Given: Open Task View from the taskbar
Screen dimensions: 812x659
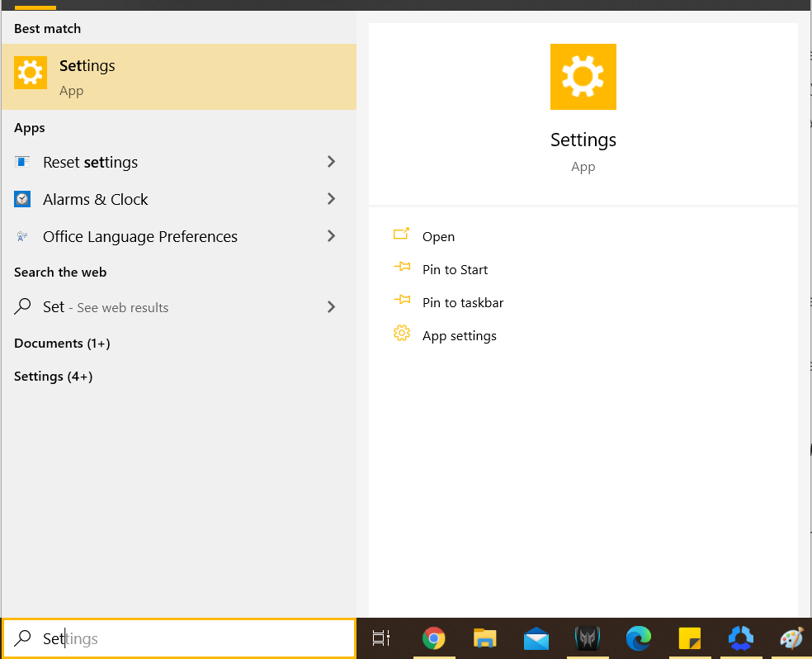Looking at the screenshot, I should click(381, 638).
